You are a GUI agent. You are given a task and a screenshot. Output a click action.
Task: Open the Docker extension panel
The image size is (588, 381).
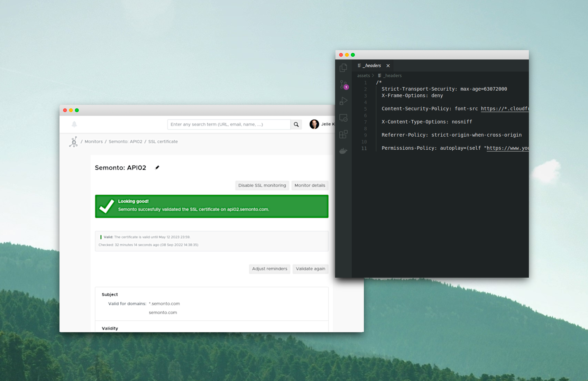click(x=343, y=150)
